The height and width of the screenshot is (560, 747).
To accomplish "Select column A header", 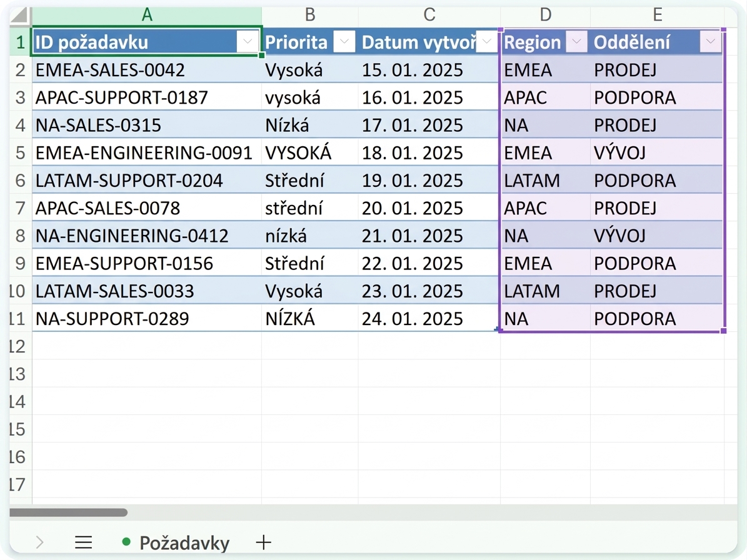I will click(147, 15).
